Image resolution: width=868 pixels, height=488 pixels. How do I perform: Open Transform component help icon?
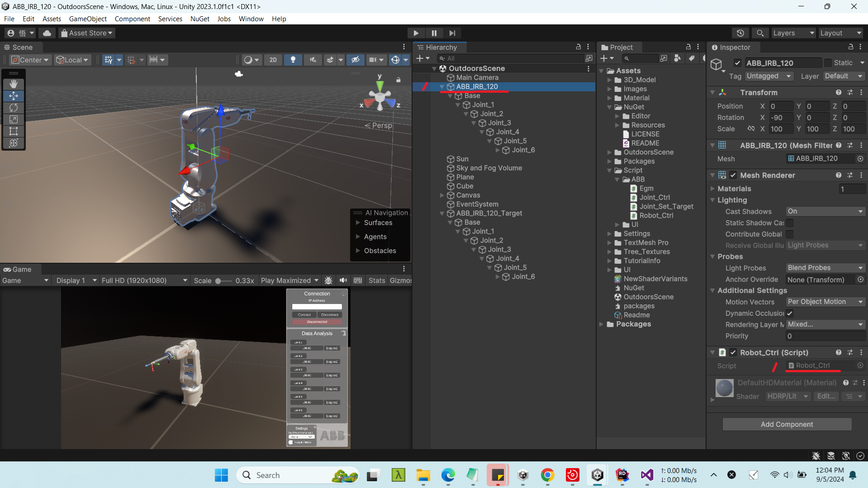[x=839, y=92]
